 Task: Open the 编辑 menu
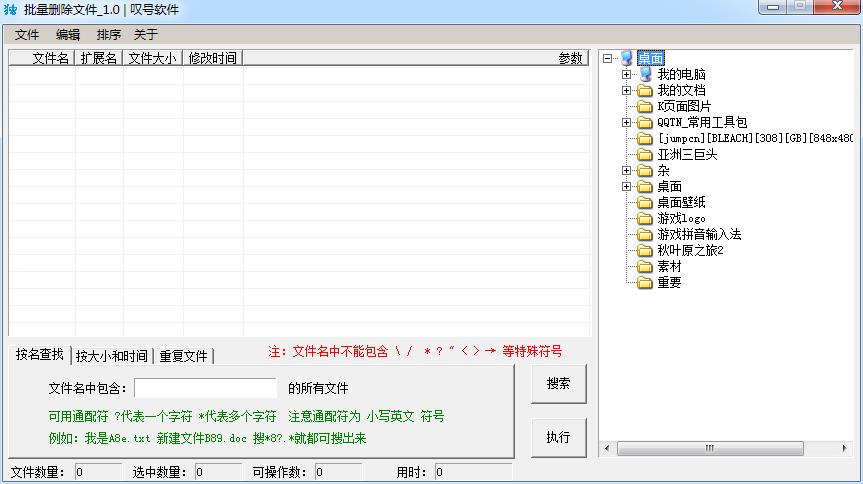click(x=68, y=35)
